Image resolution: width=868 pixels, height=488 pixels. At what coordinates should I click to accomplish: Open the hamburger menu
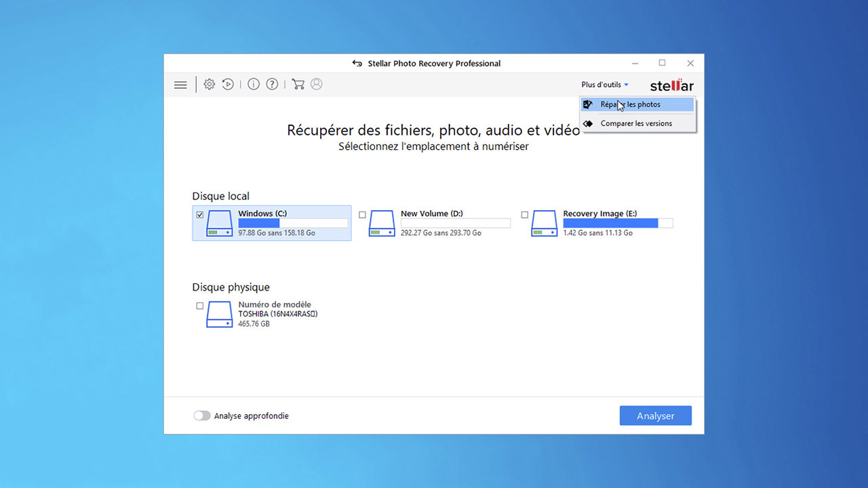point(180,85)
